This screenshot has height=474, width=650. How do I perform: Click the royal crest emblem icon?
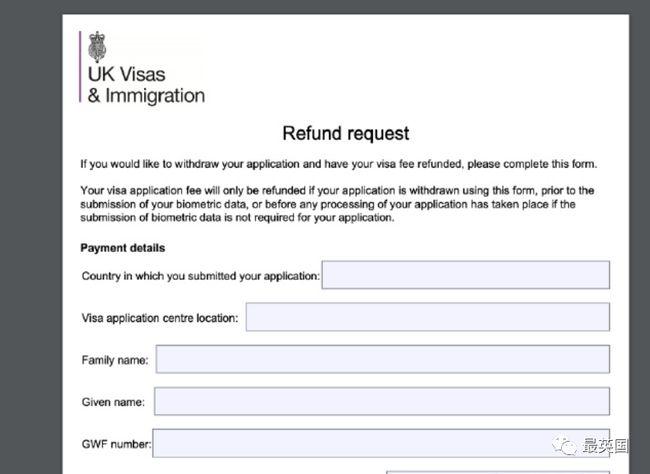click(x=98, y=46)
